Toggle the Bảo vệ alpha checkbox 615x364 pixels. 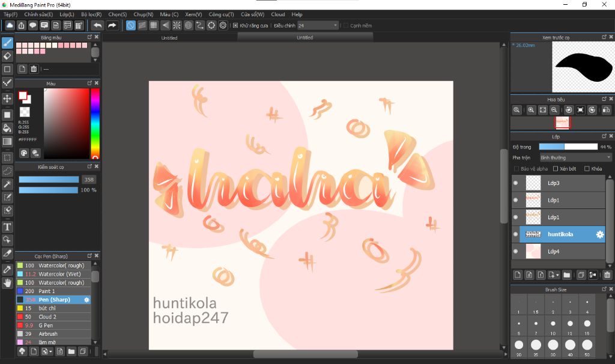(x=517, y=169)
